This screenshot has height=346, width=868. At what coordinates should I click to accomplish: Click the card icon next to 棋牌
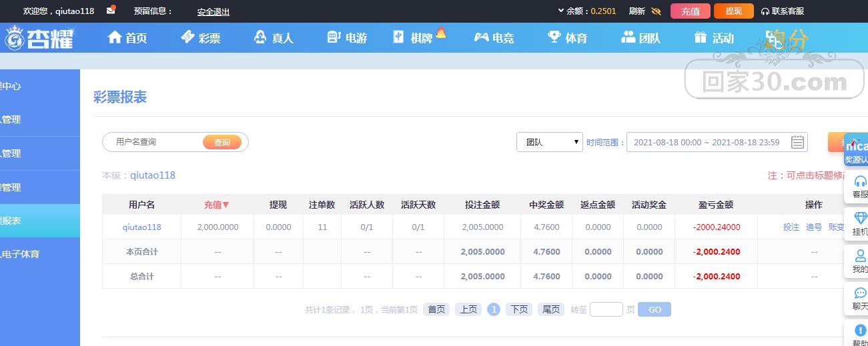[x=398, y=37]
